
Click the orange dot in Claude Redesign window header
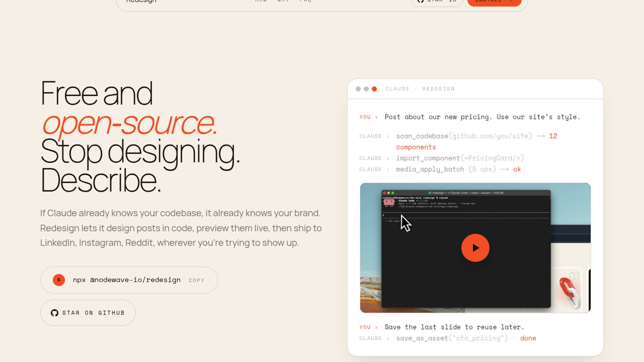[374, 89]
